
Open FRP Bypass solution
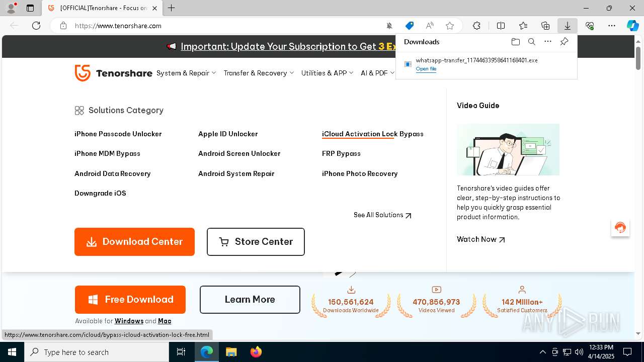341,153
